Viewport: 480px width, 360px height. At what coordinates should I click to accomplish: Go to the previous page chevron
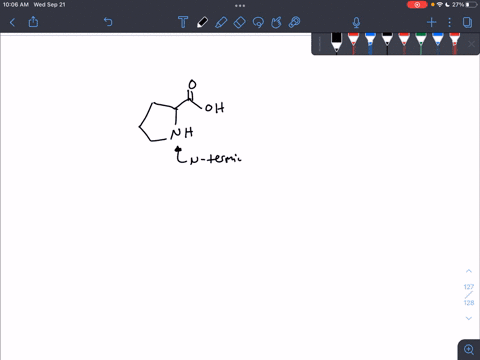point(469,271)
